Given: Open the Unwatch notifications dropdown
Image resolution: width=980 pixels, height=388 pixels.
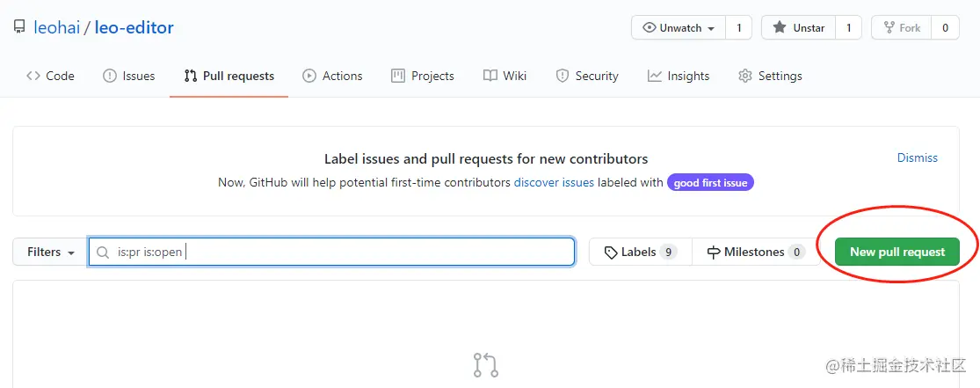Looking at the screenshot, I should (x=679, y=27).
